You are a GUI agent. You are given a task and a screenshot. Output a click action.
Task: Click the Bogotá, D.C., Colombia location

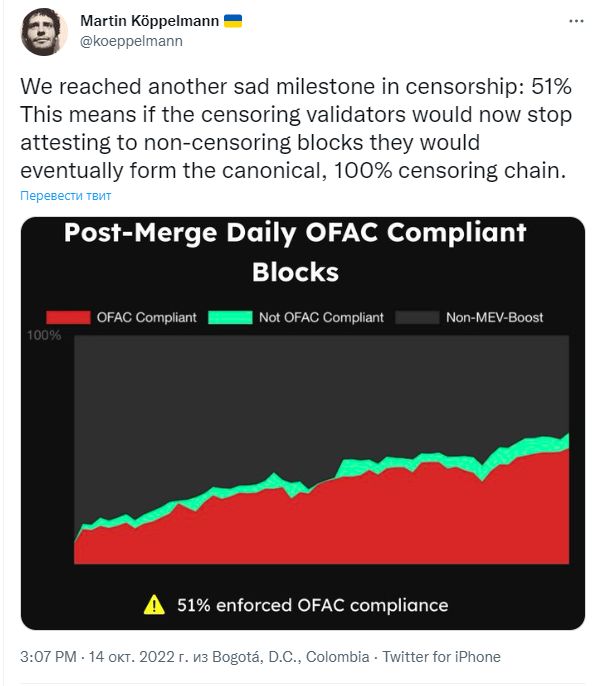[291, 657]
